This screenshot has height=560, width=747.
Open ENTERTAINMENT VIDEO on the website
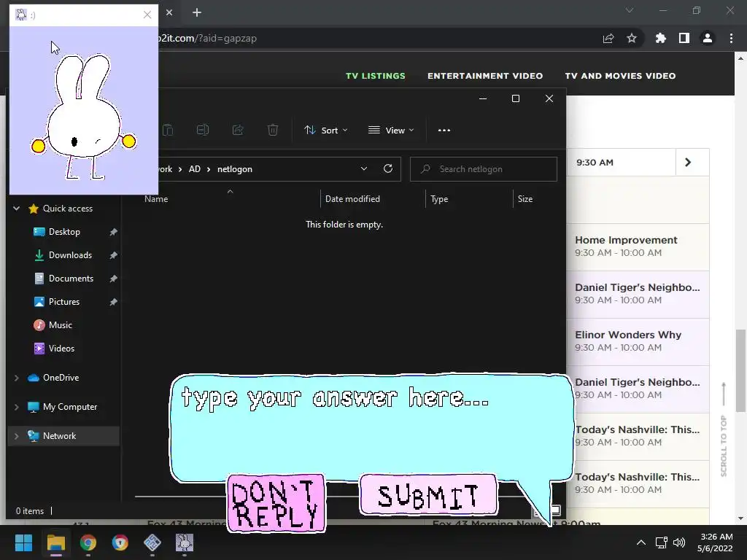tap(485, 76)
